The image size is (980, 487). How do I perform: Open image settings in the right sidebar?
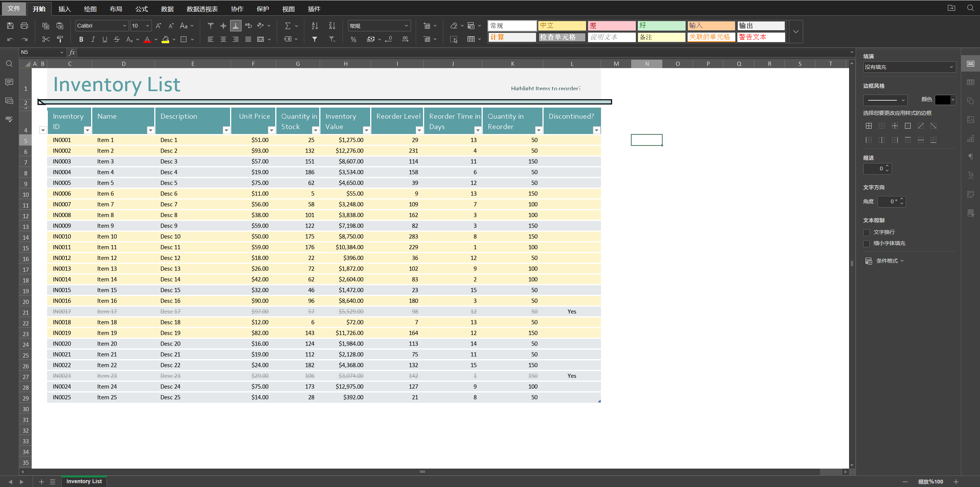pos(970,119)
